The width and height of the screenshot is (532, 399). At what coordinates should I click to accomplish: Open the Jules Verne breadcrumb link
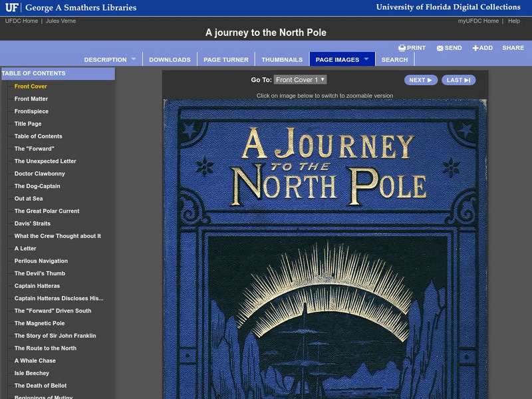pyautogui.click(x=61, y=21)
